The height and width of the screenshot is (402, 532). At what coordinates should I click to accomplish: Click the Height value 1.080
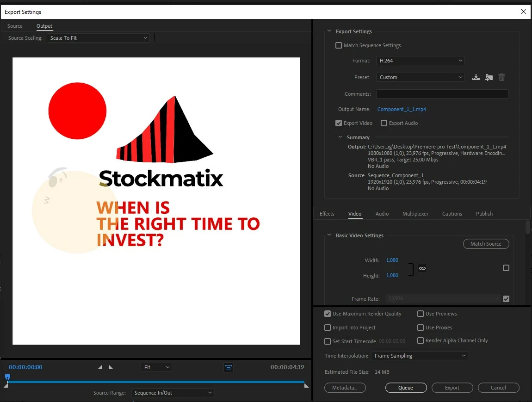pyautogui.click(x=392, y=275)
